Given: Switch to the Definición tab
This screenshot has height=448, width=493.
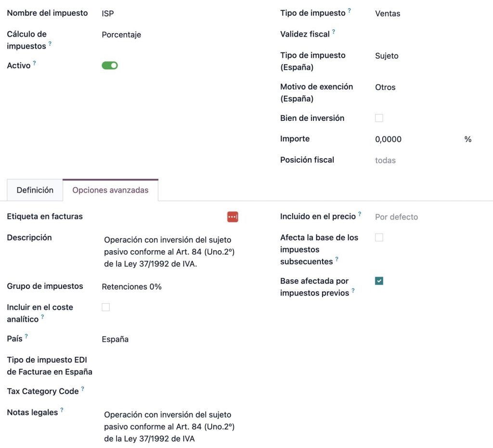Looking at the screenshot, I should [x=35, y=190].
